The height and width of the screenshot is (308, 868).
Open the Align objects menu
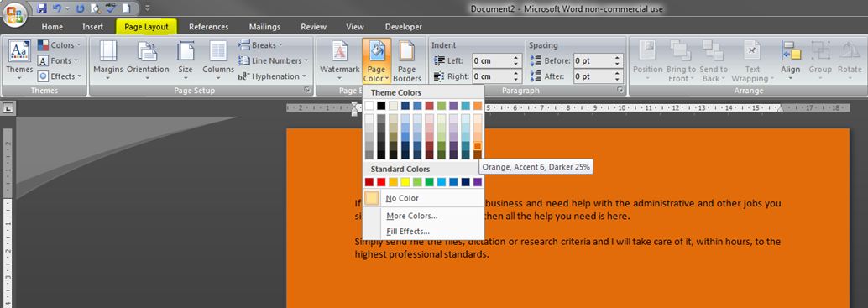[x=791, y=60]
